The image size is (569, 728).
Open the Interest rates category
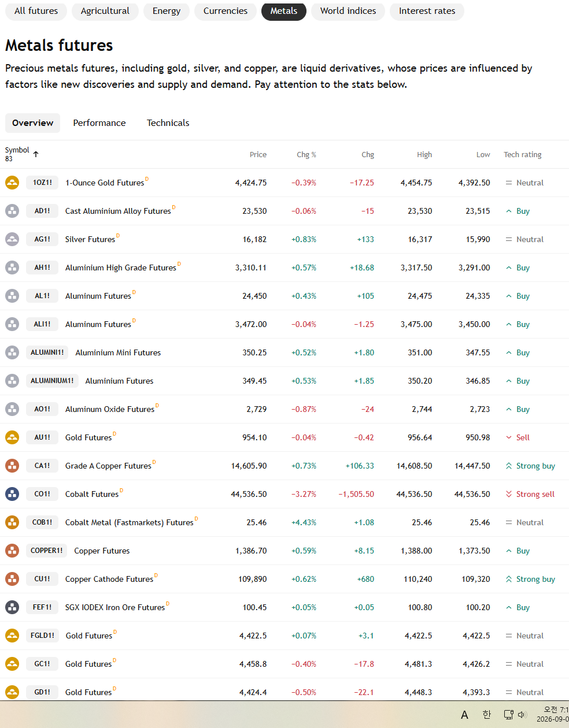(x=427, y=11)
